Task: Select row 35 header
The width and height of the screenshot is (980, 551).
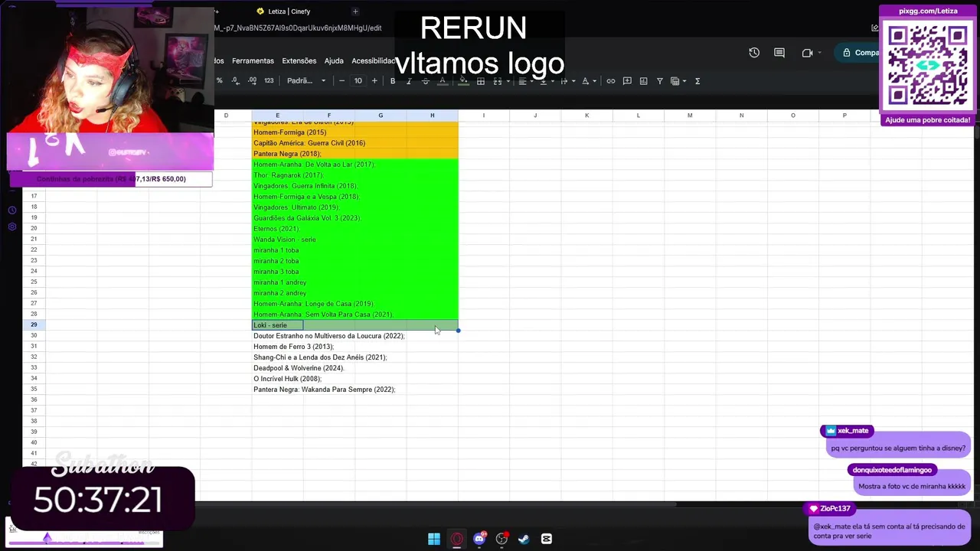Action: pyautogui.click(x=34, y=390)
